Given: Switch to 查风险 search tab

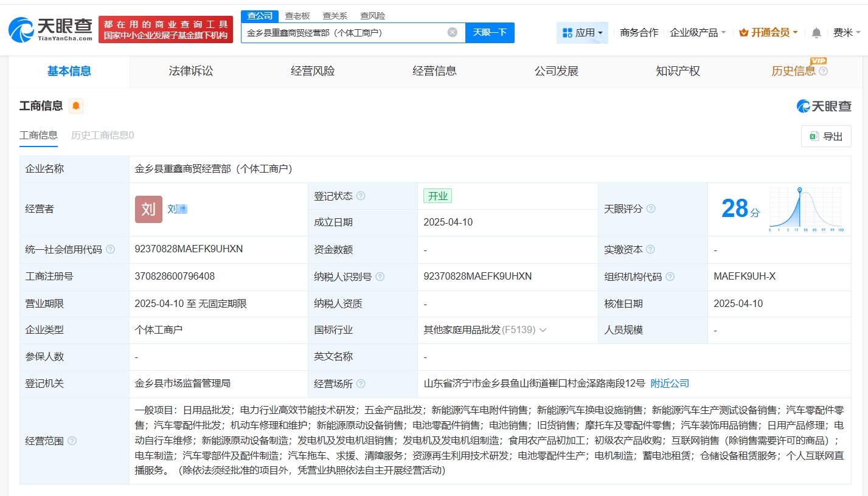Looking at the screenshot, I should coord(372,16).
